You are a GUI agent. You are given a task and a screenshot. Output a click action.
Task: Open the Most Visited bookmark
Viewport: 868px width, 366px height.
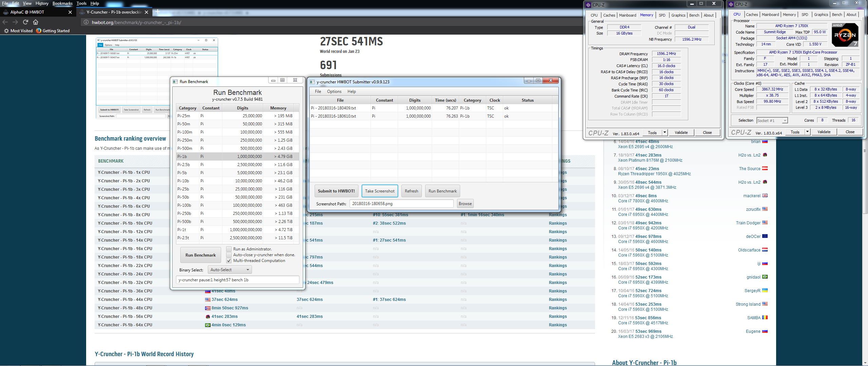click(x=18, y=31)
